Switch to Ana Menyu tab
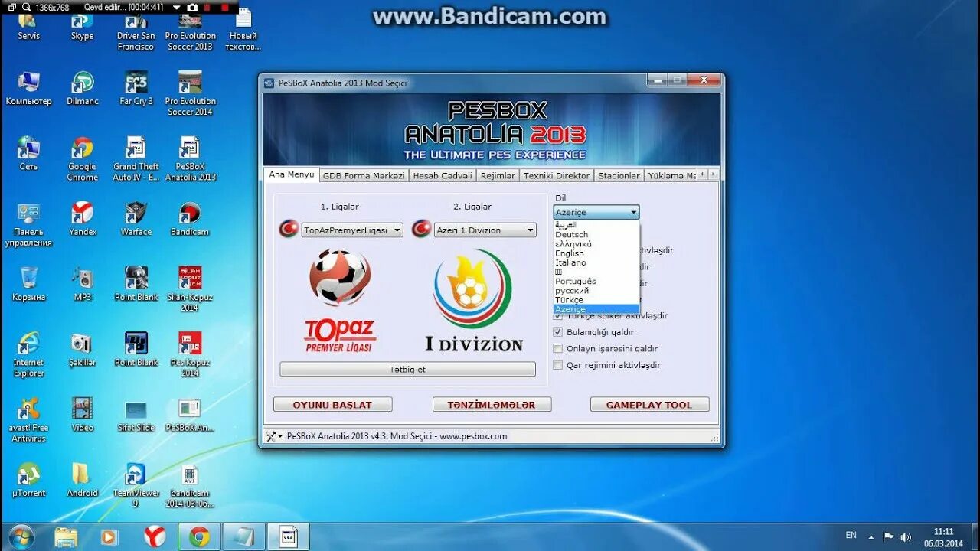The height and width of the screenshot is (551, 980). 291,174
